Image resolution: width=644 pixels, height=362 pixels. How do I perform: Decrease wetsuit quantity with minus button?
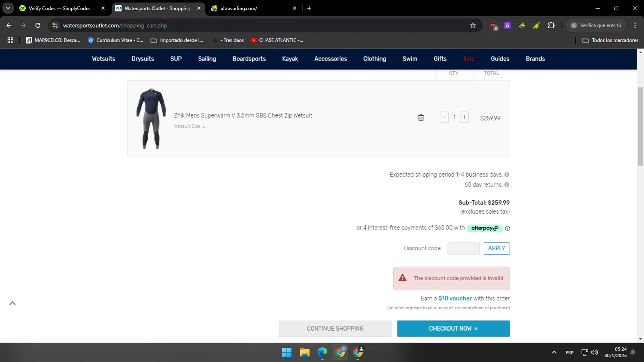[x=444, y=117]
